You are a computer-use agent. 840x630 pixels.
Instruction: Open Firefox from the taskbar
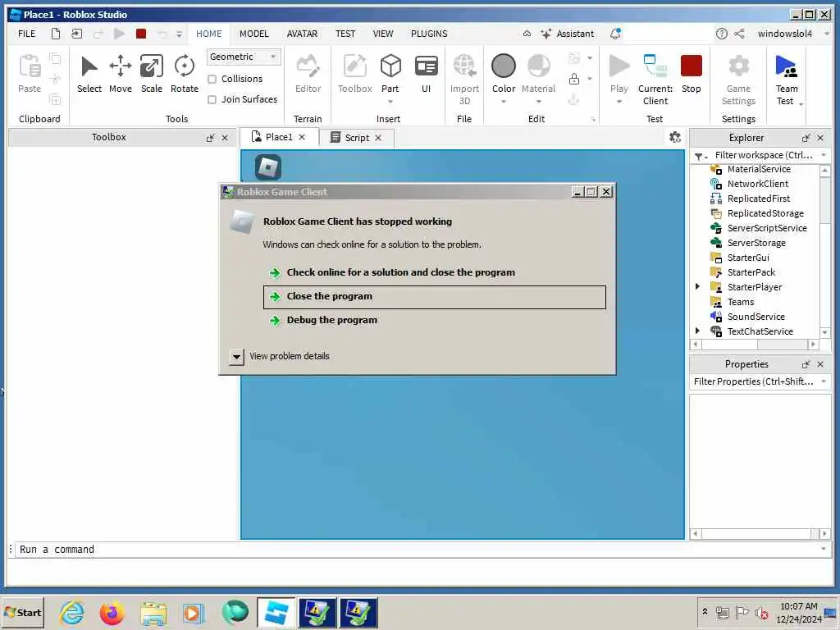[x=112, y=613]
